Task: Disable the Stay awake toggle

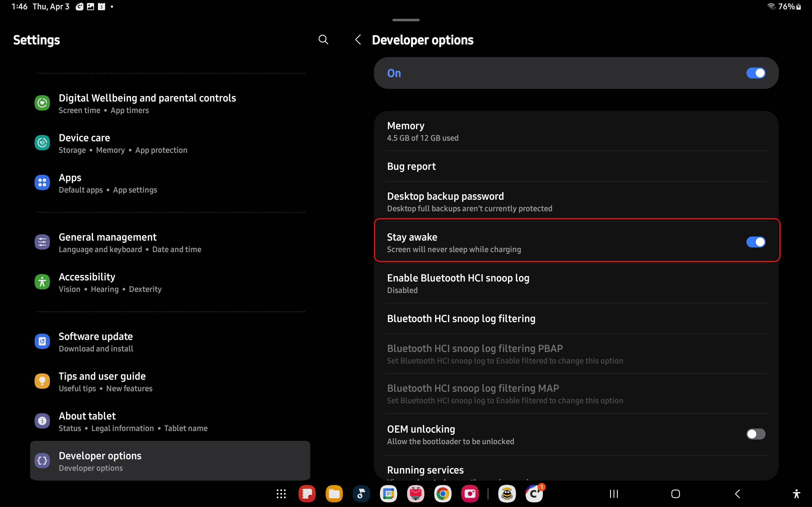Action: 755,242
